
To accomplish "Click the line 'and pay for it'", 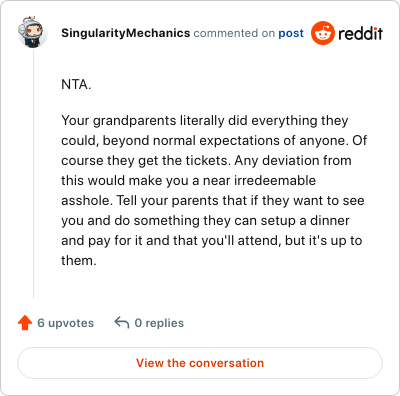I will tap(212, 241).
